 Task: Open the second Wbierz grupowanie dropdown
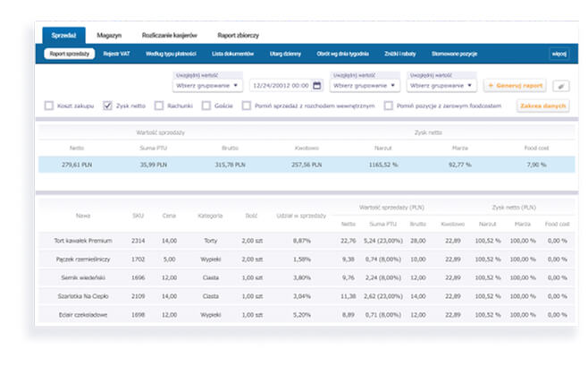(x=365, y=86)
